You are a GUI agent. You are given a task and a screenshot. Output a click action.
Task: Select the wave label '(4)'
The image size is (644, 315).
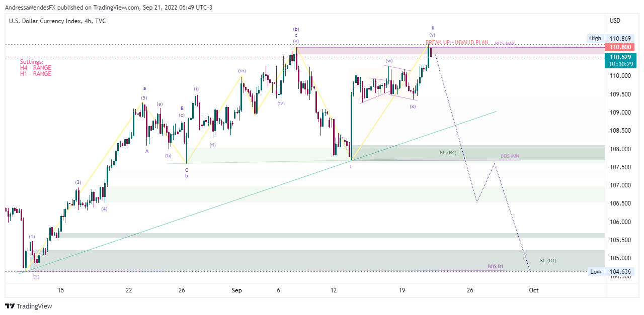click(x=104, y=208)
